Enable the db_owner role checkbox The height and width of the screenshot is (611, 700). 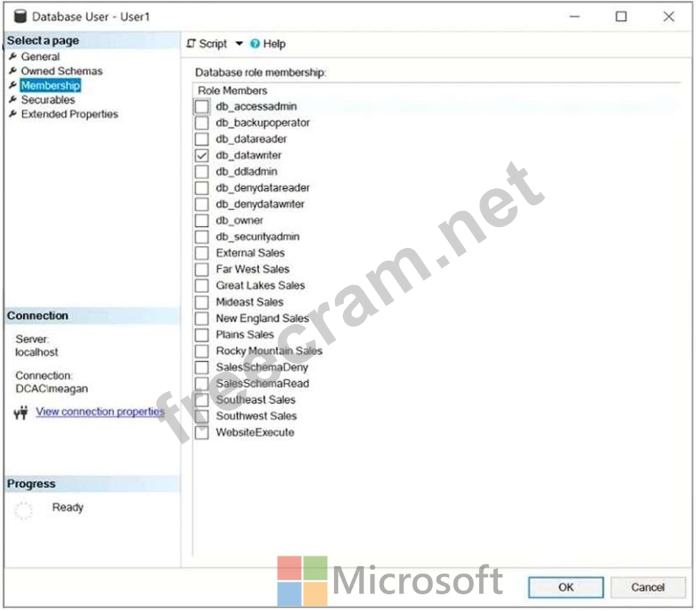pyautogui.click(x=202, y=221)
